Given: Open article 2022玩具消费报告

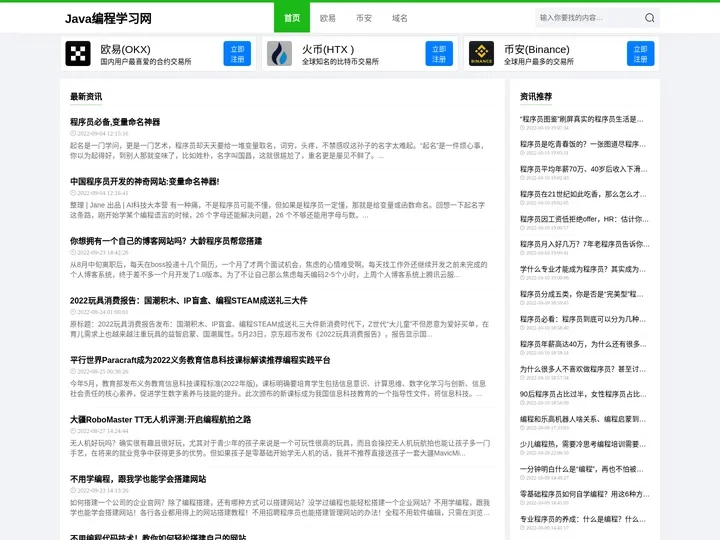Looking at the screenshot, I should click(189, 300).
